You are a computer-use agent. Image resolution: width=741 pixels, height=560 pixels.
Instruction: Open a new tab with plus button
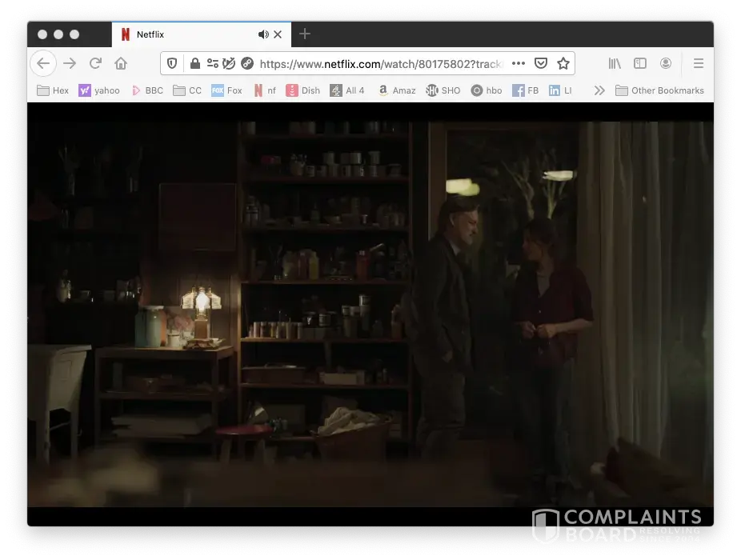304,34
